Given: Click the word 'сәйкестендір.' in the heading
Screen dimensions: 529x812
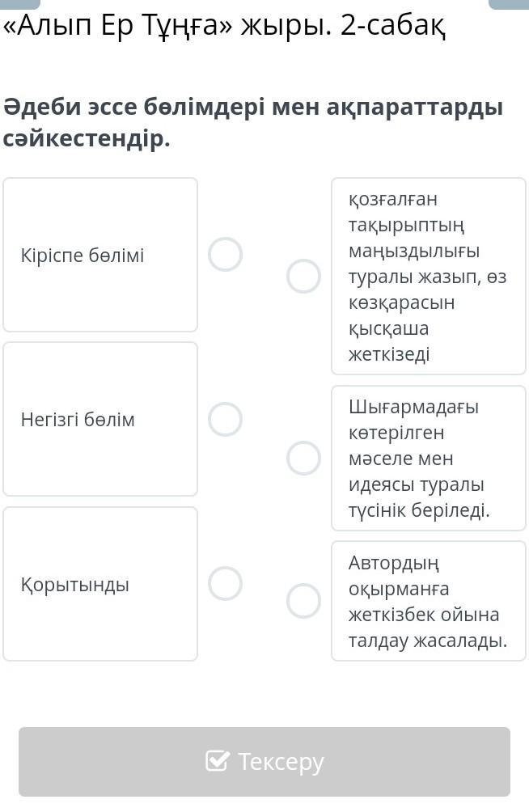Looking at the screenshot, I should coord(87,138).
